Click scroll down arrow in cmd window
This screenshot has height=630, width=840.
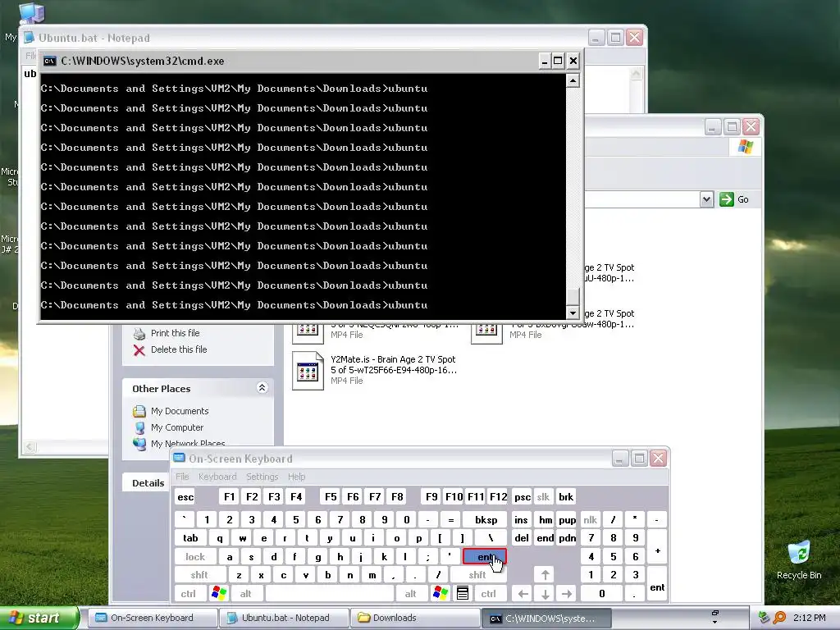tap(573, 313)
